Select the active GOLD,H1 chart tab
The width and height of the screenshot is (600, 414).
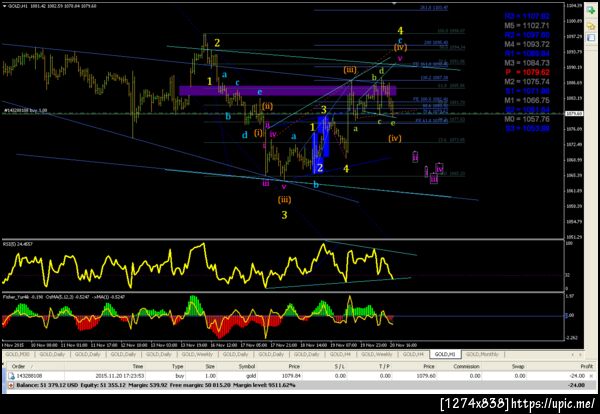445,354
